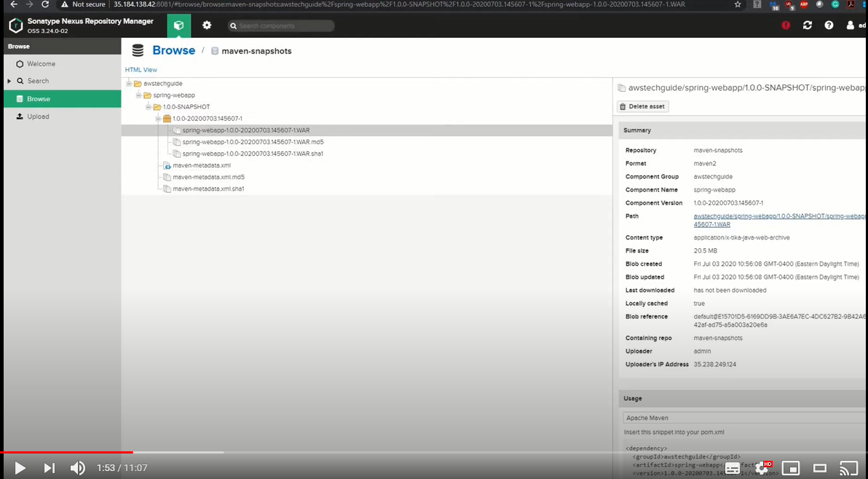Switch to theater mode
Viewport: 868px width, 479px height.
820,469
